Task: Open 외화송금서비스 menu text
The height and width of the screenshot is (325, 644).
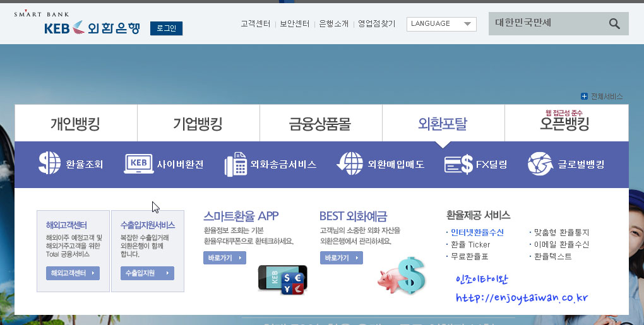Action: click(x=283, y=165)
